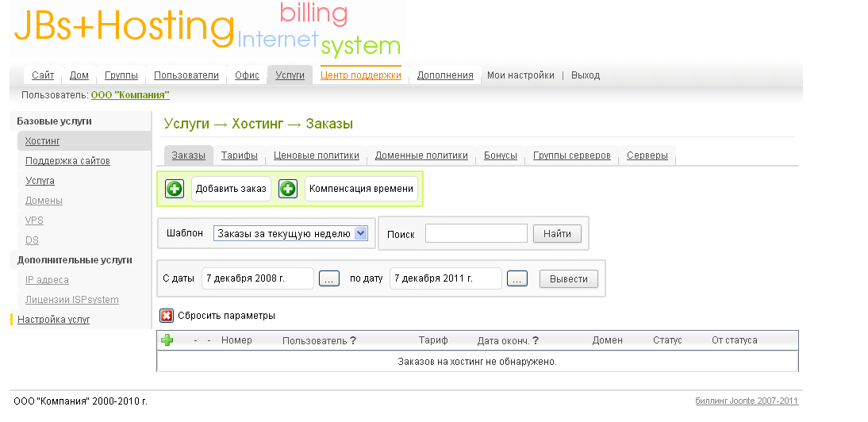Click the Добавить заказ button
The height and width of the screenshot is (422, 868).
pyautogui.click(x=231, y=189)
